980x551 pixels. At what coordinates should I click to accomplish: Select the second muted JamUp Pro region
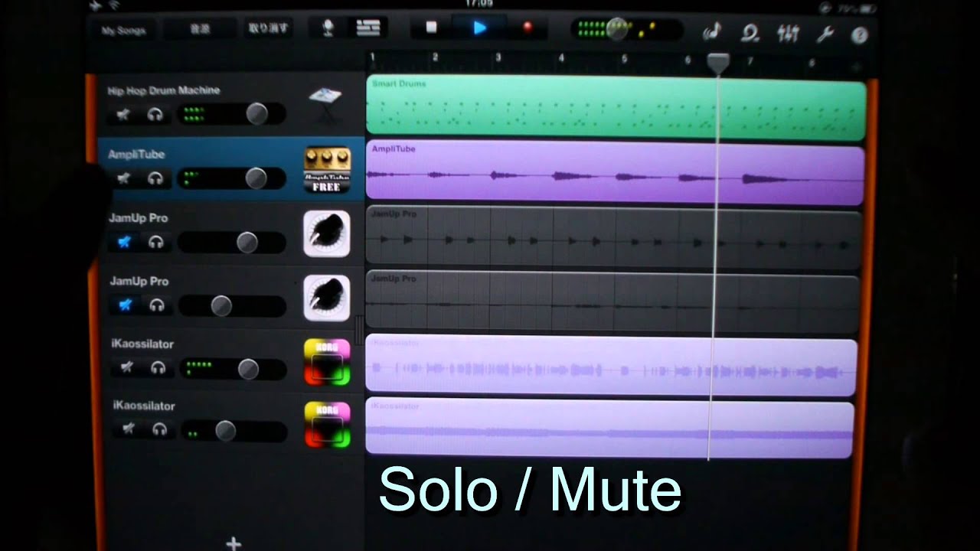612,301
